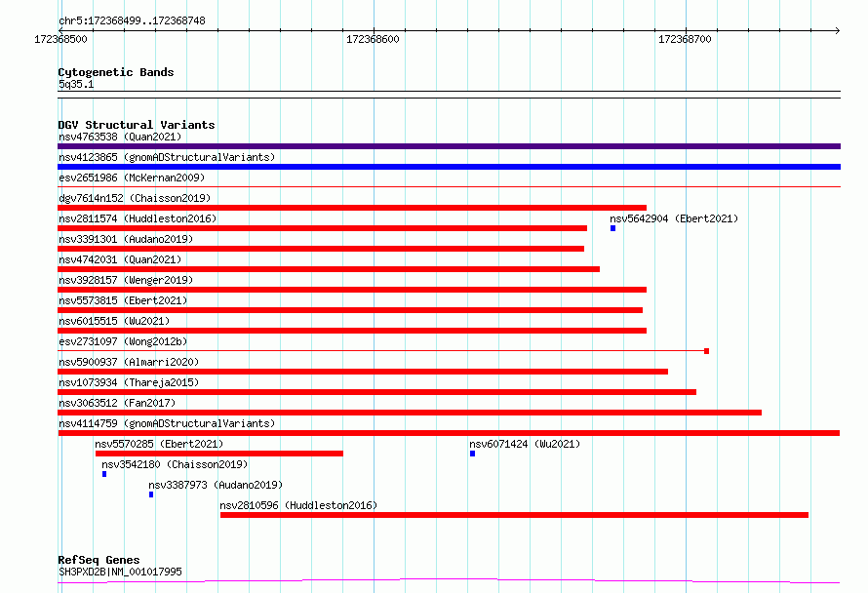The height and width of the screenshot is (593, 868).
Task: Open the nsv3542180 (Chaisson2019) label
Action: [x=175, y=464]
